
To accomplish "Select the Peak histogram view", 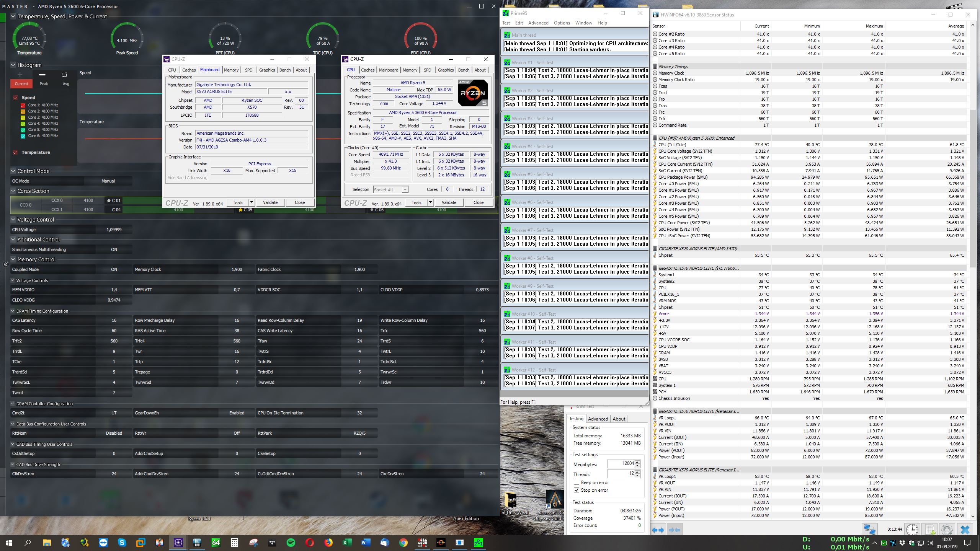I will pyautogui.click(x=44, y=84).
